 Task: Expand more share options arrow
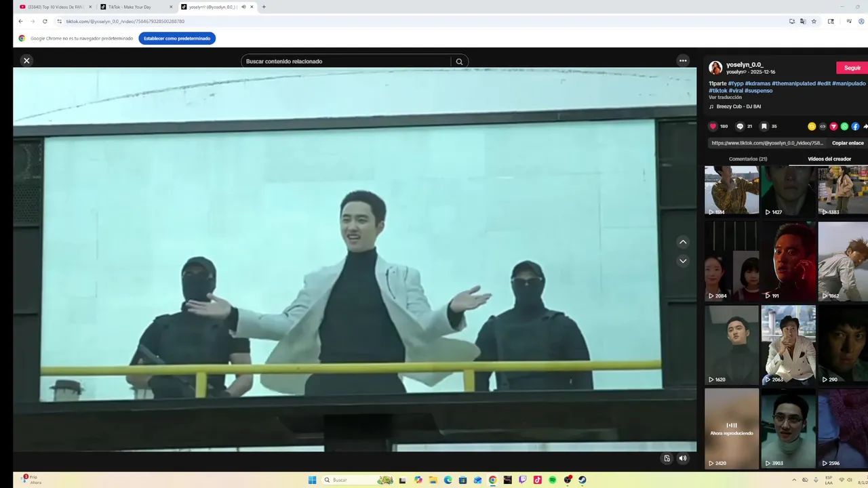(x=865, y=126)
